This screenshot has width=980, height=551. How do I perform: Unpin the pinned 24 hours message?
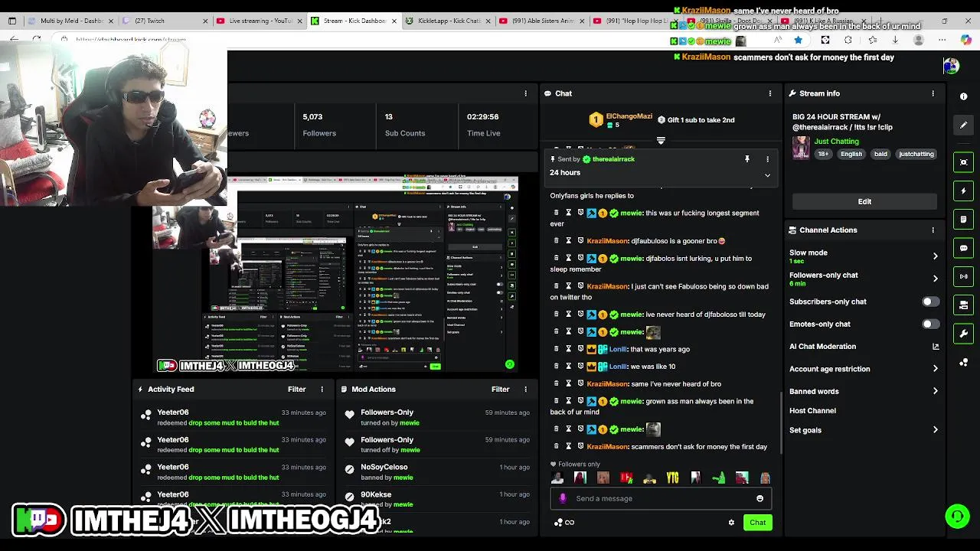pyautogui.click(x=746, y=159)
